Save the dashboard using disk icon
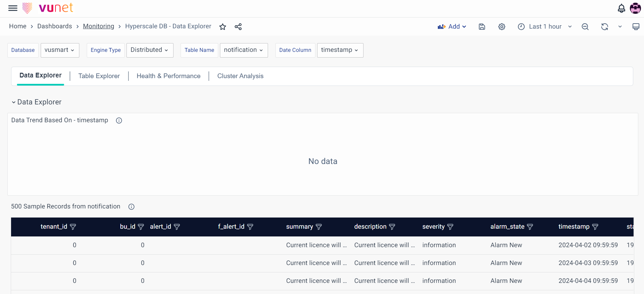Viewport: 644px width, 294px height. click(x=482, y=27)
